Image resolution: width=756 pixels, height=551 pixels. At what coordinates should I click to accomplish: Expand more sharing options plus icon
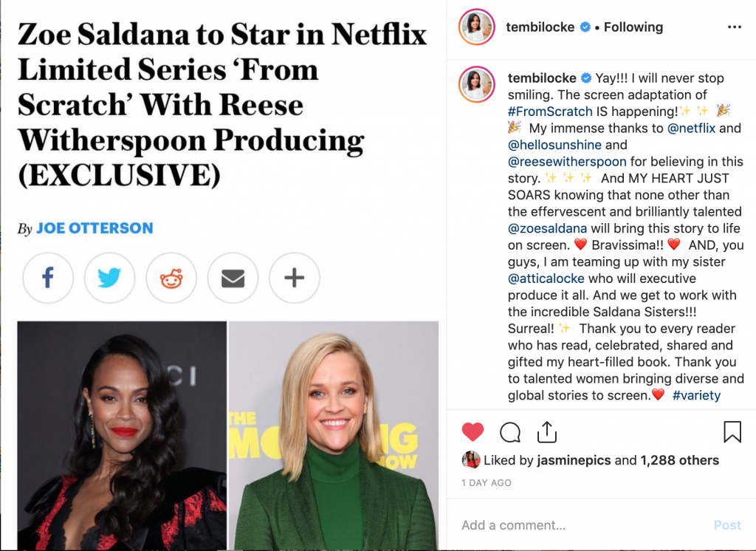295,278
